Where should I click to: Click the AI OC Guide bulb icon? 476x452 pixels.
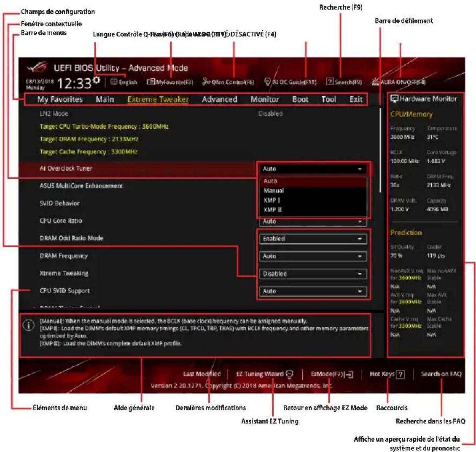268,82
